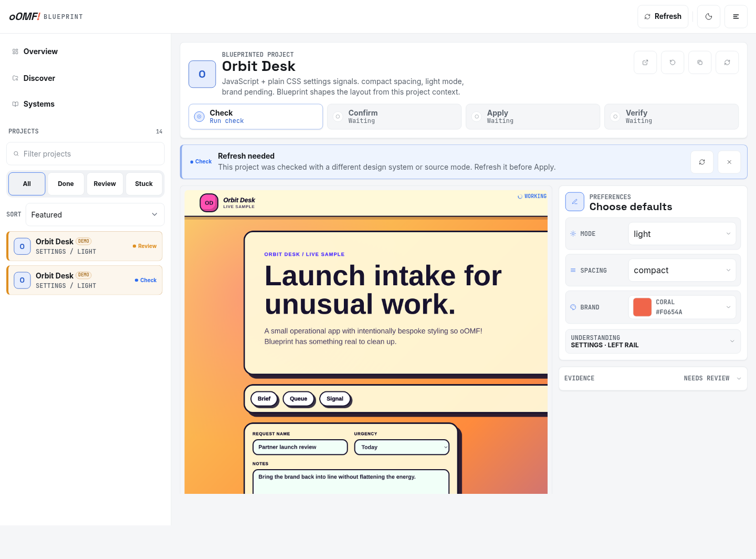Image resolution: width=756 pixels, height=559 pixels.
Task: Click the Confirm step card
Action: pos(394,117)
